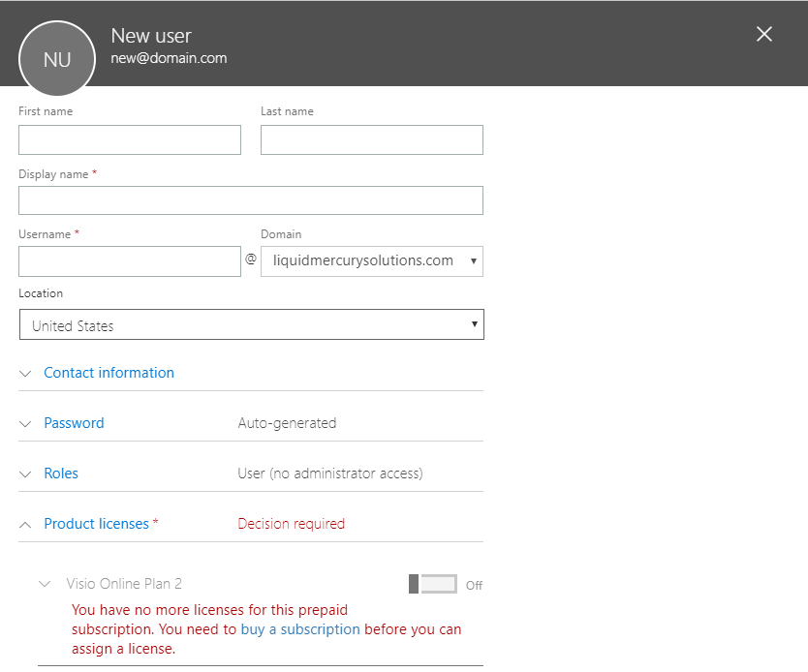808x672 pixels.
Task: Click the chevron arrow next to Roles
Action: coord(25,473)
